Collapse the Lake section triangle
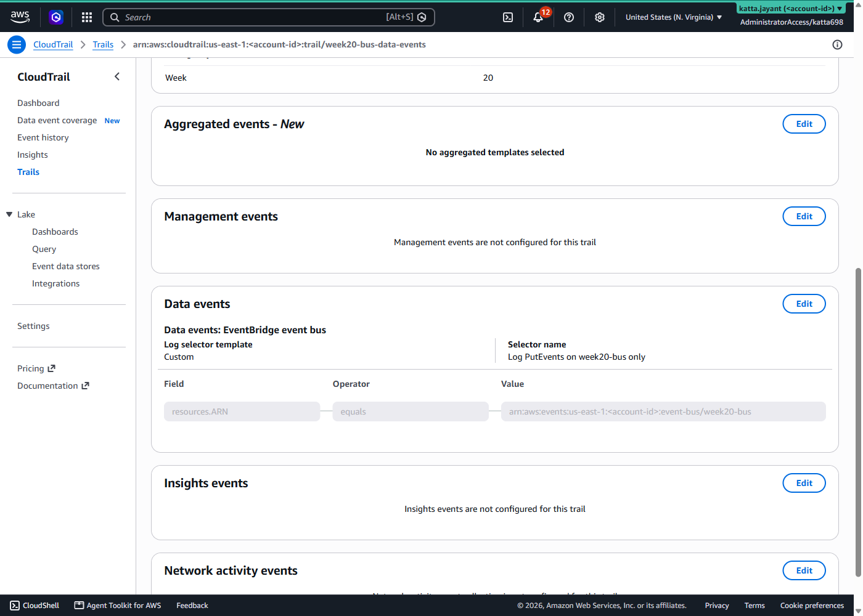Viewport: 863px width, 616px height. 9,214
